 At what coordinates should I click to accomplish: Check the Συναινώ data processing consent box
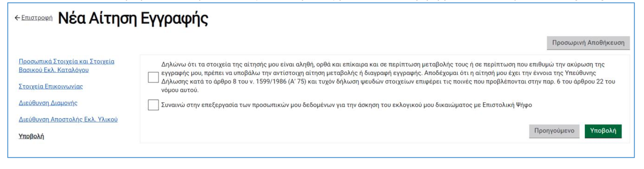point(153,105)
